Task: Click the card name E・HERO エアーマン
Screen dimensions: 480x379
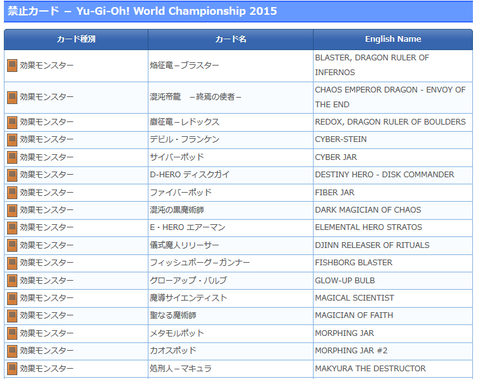Action: pos(187,227)
